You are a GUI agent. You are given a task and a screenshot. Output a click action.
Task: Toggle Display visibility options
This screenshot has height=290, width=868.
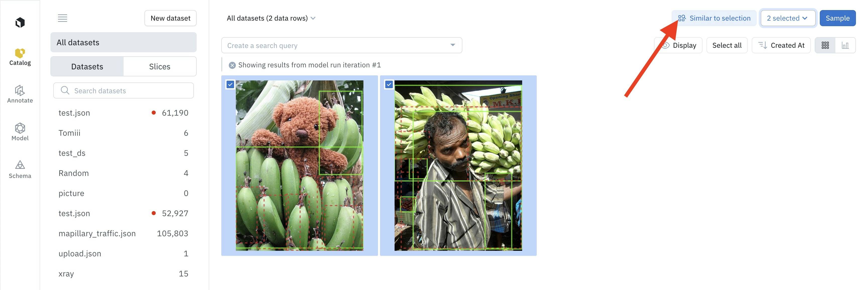pos(678,45)
